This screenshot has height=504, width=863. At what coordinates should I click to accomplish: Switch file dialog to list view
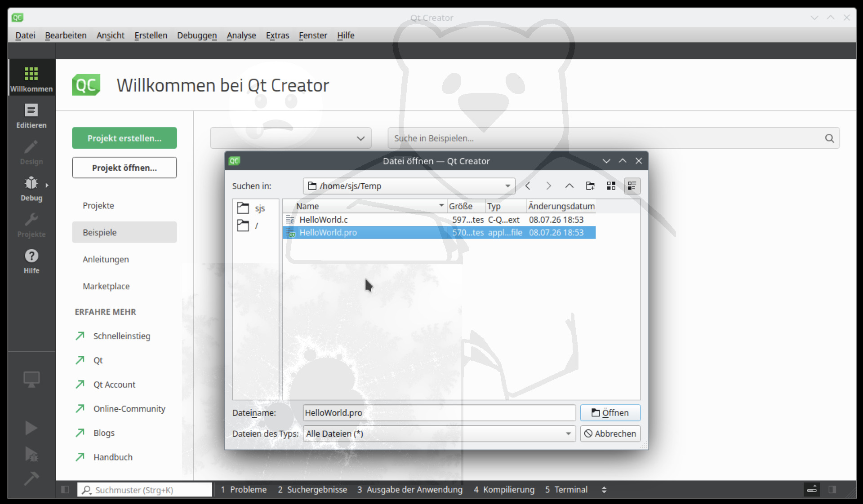[611, 186]
